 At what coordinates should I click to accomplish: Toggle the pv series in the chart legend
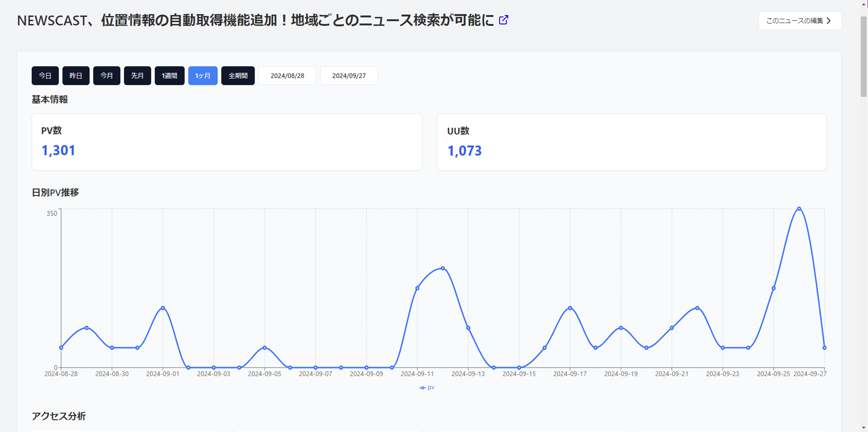click(427, 387)
